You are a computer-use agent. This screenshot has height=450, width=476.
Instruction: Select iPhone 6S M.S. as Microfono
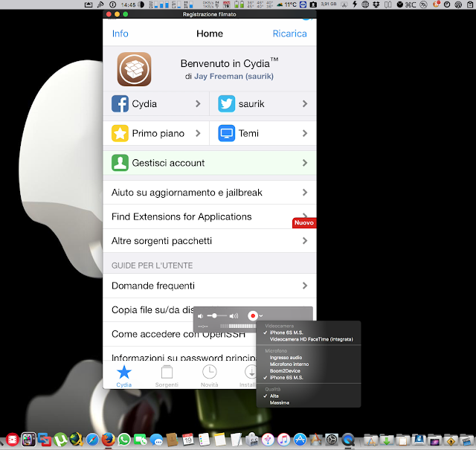click(286, 377)
